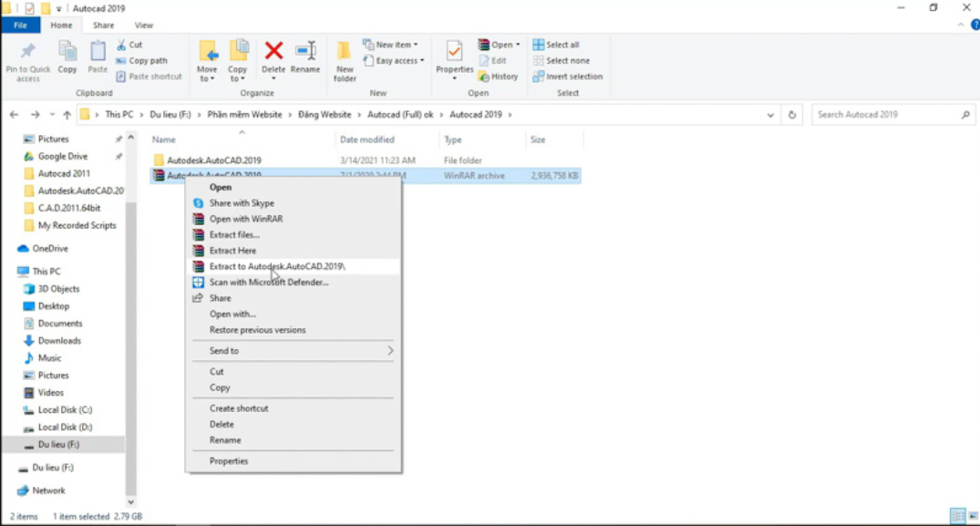Navigate up one folder level
Image resolution: width=980 pixels, height=526 pixels.
67,115
